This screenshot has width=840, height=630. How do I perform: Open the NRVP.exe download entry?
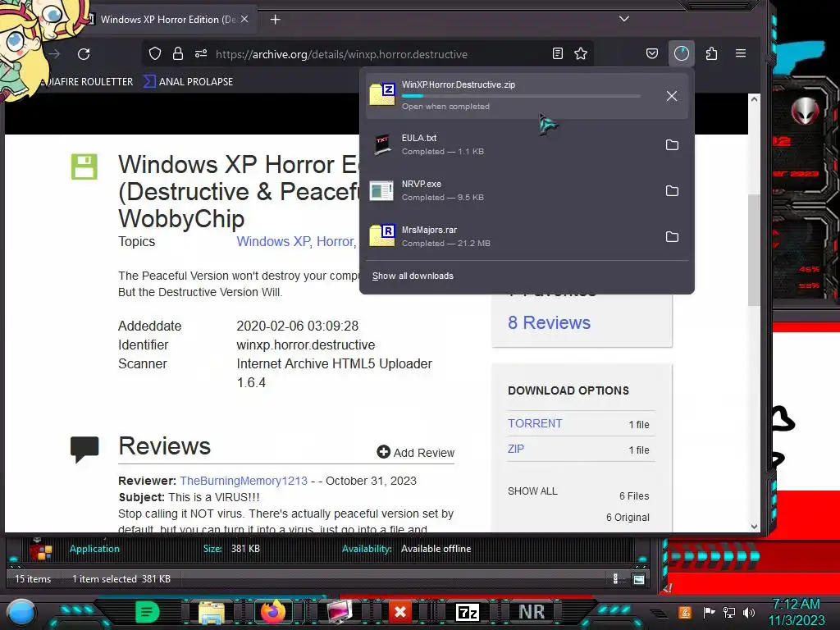click(x=512, y=190)
